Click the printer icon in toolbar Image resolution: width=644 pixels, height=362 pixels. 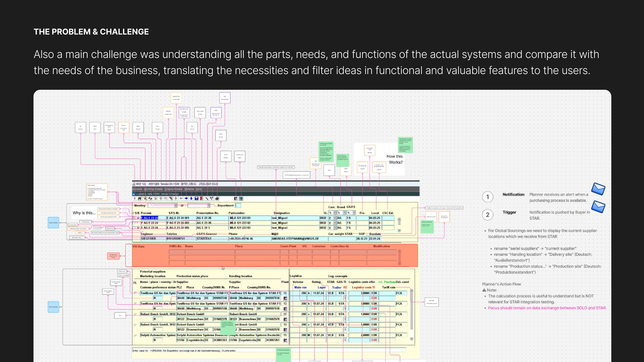217,198
